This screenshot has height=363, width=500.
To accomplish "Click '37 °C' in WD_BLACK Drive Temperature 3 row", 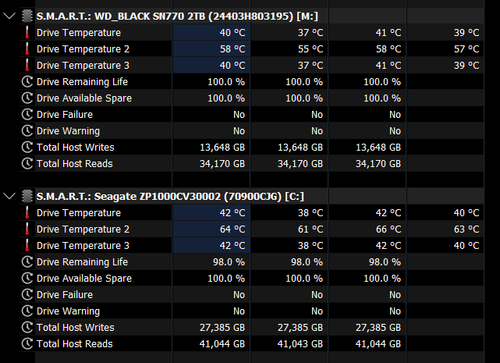I will click(x=310, y=65).
